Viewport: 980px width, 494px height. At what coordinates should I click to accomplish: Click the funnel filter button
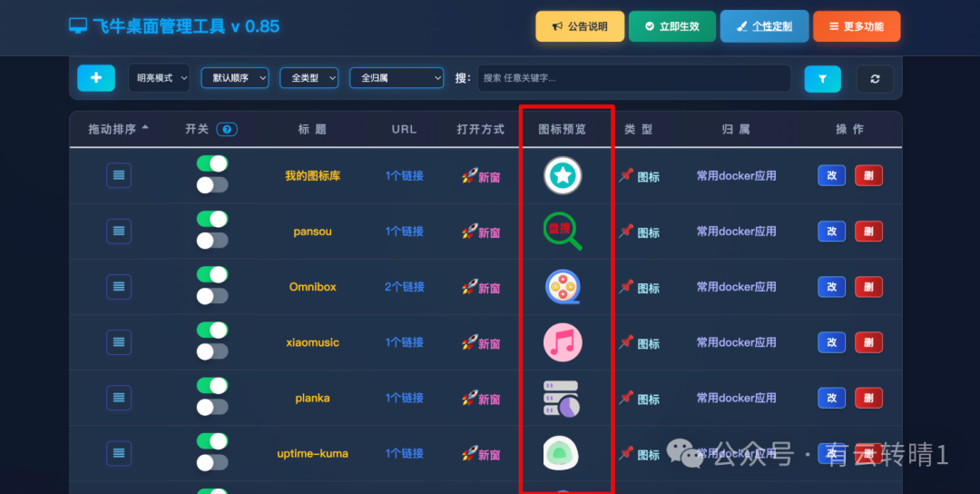822,79
